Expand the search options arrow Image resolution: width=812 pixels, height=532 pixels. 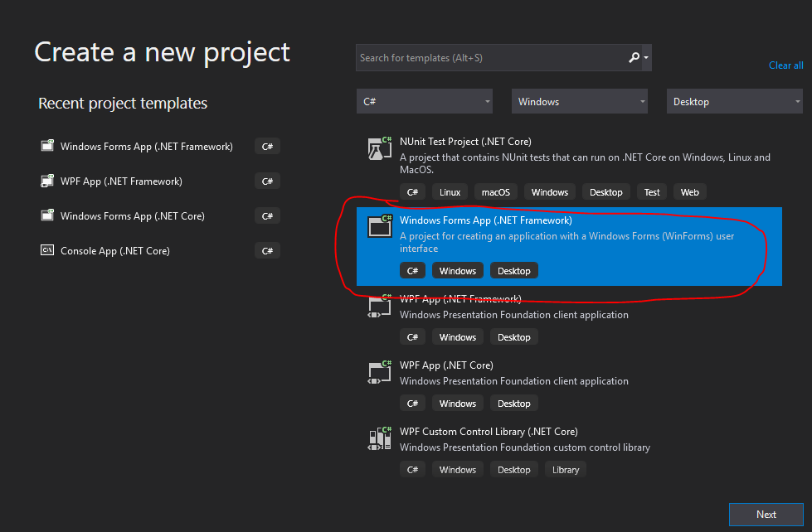coord(646,57)
